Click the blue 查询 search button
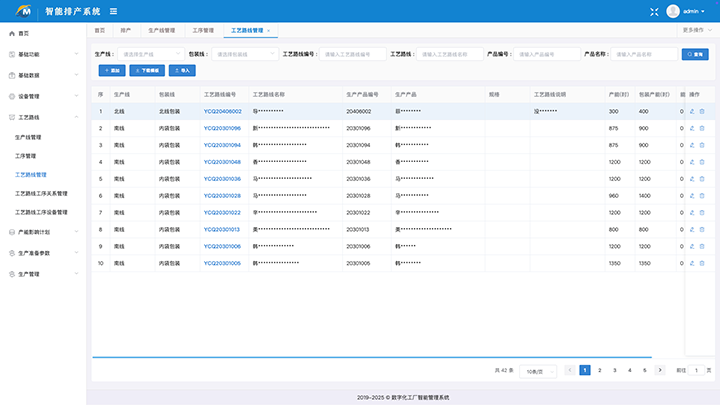 (694, 54)
